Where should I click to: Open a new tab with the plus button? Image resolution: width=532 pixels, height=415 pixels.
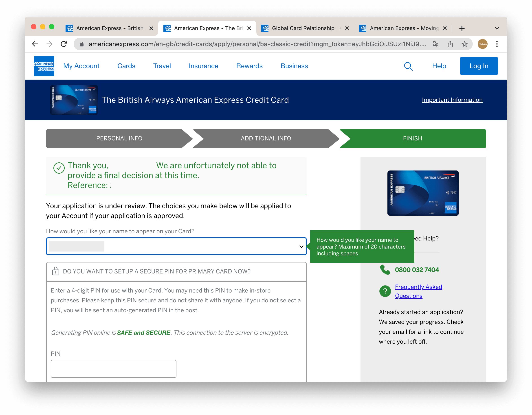click(462, 28)
